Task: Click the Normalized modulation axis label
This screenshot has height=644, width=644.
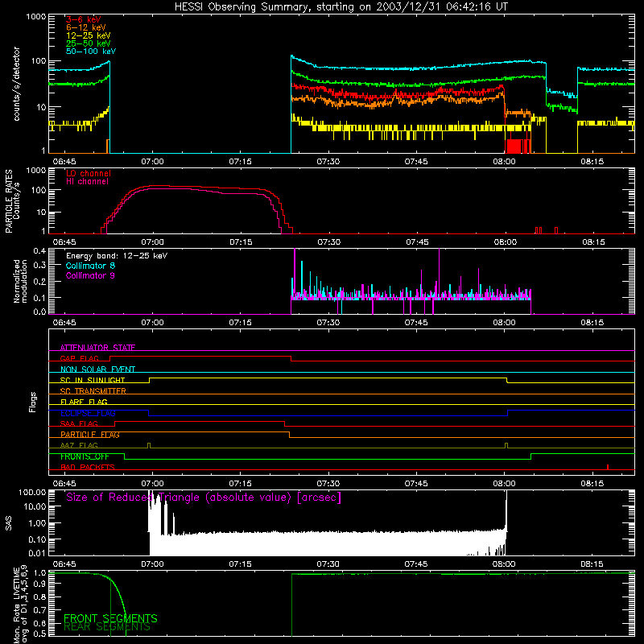Action: point(20,281)
